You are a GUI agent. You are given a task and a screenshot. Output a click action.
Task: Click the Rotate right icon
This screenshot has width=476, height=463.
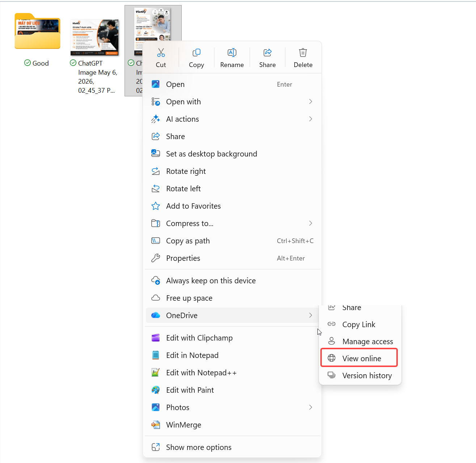click(x=156, y=171)
